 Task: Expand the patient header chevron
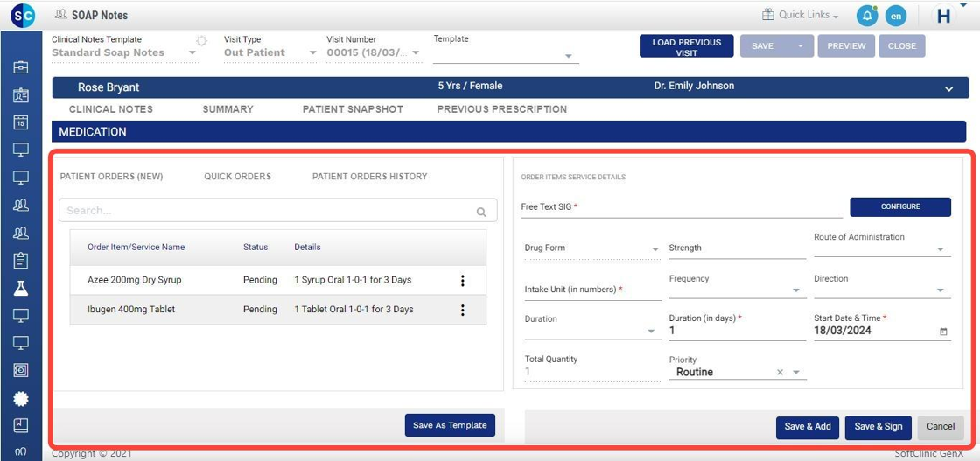[x=949, y=88]
